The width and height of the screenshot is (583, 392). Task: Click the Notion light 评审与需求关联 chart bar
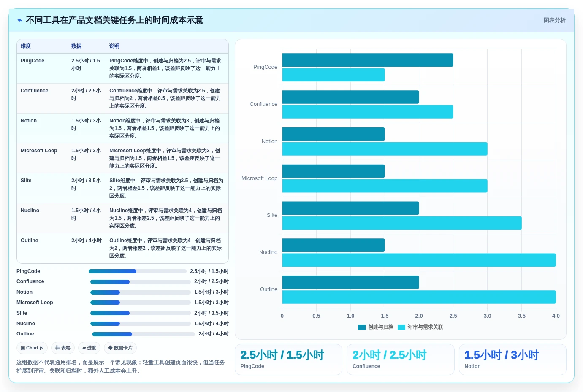pyautogui.click(x=385, y=149)
